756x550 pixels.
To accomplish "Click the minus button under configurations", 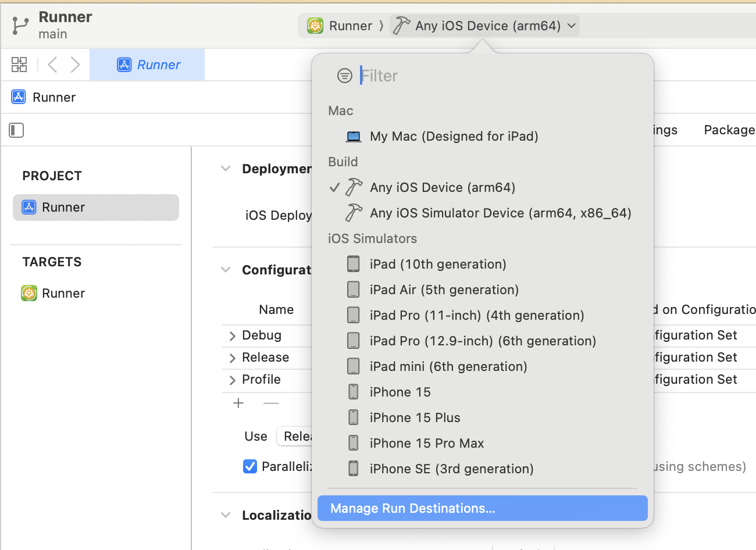I will coord(271,403).
